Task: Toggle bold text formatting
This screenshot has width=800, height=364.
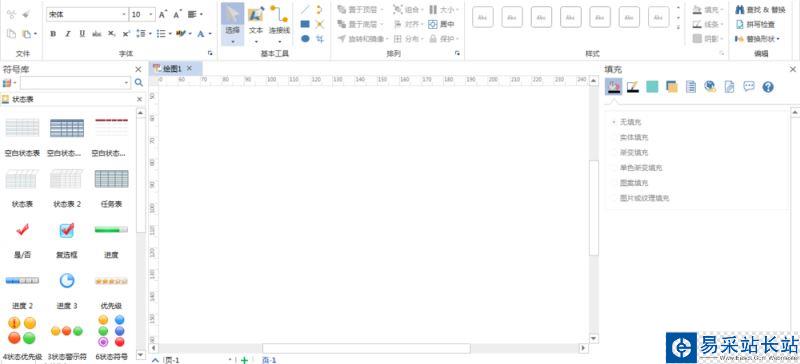Action: (53, 34)
